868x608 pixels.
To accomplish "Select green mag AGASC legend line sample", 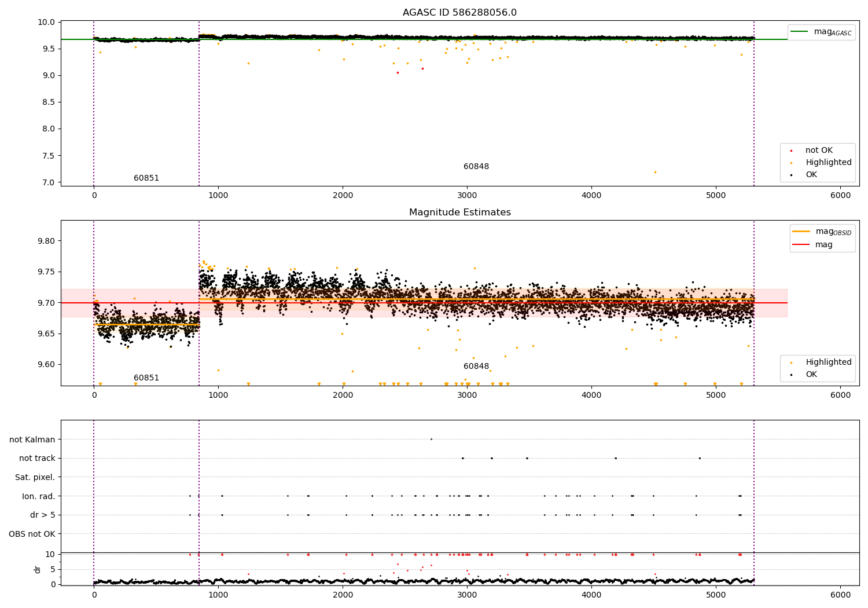I will point(800,32).
